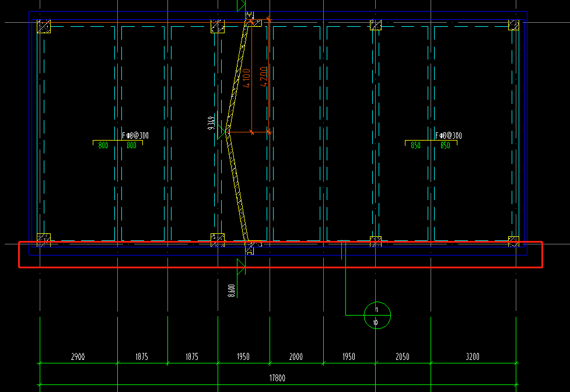Image resolution: width=570 pixels, height=392 pixels.
Task: Select the 2000 dimension text
Action: [296, 357]
